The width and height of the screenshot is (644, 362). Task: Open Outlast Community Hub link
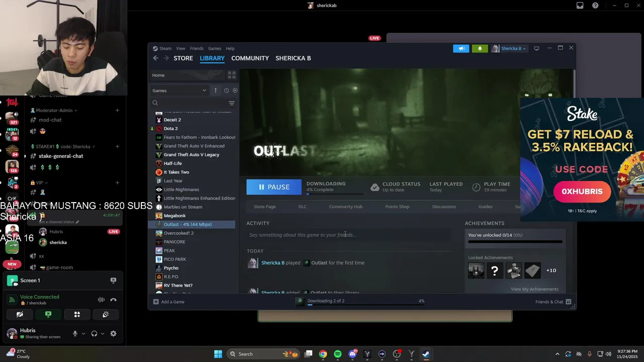[x=346, y=207]
